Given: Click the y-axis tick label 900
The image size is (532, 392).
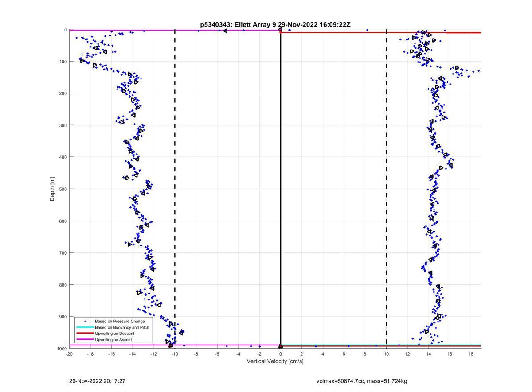Looking at the screenshot, I should pos(63,317).
